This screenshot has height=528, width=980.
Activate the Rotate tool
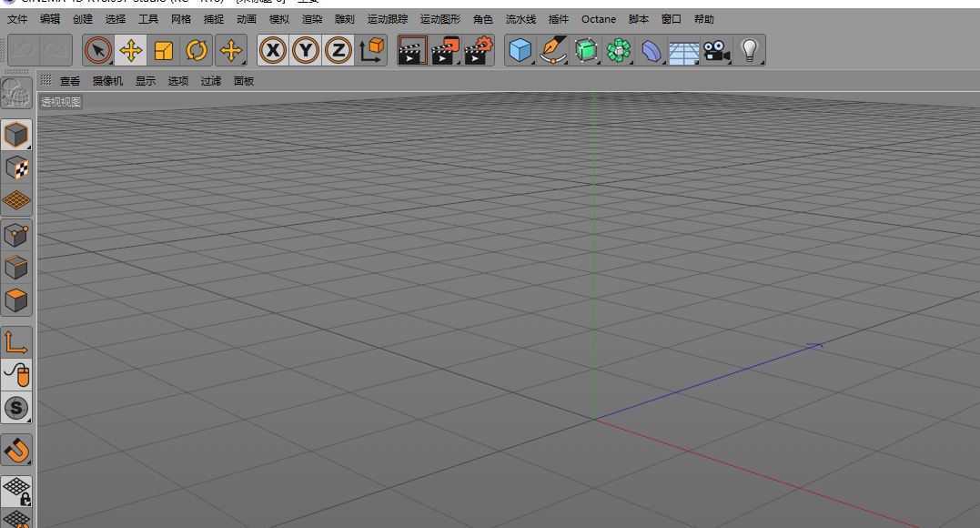pyautogui.click(x=197, y=50)
